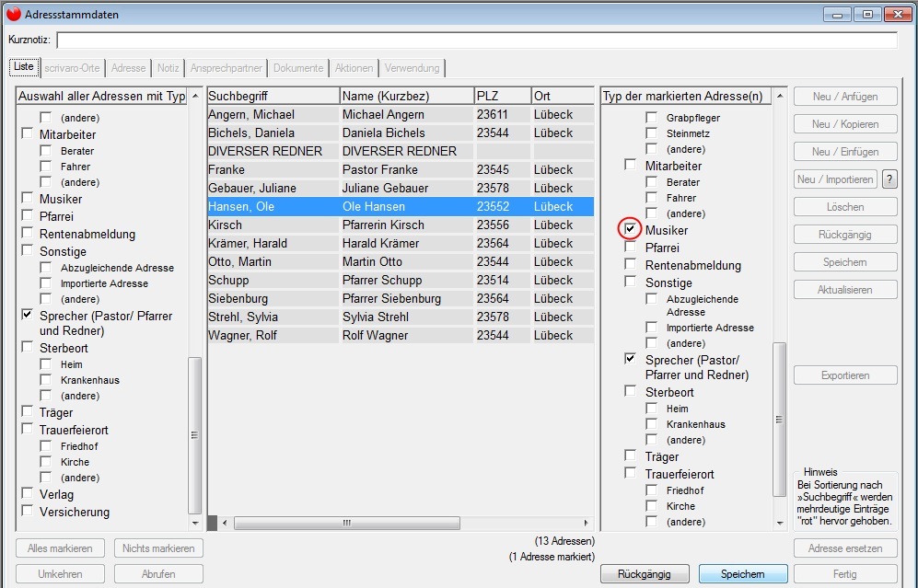Click right type panel scroll down arrow

tap(779, 523)
